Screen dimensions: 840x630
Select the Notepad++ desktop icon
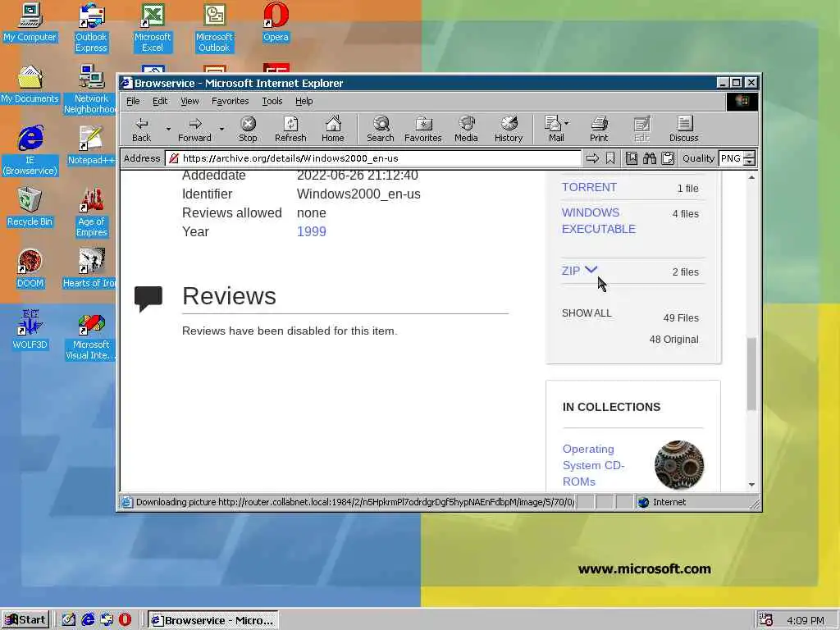click(91, 145)
